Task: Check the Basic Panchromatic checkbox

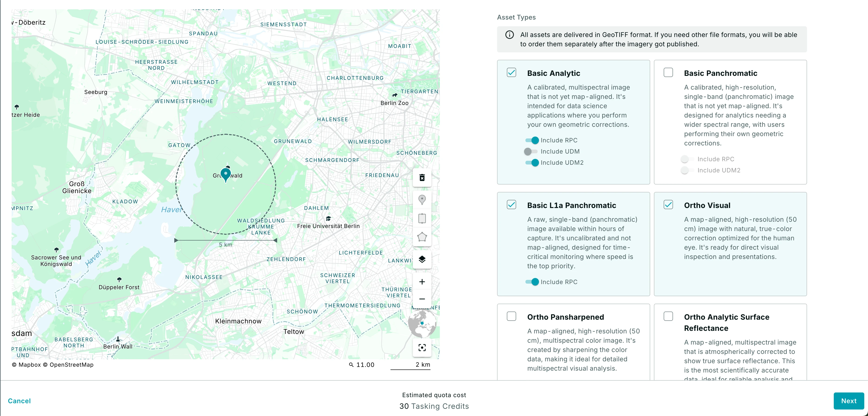Action: pyautogui.click(x=668, y=73)
